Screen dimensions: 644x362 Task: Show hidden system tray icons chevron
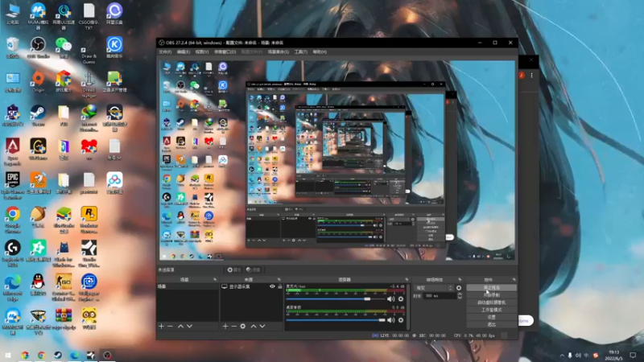[x=562, y=355]
